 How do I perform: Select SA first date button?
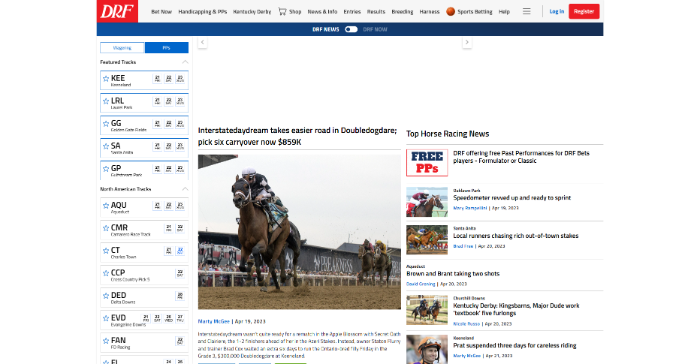(157, 146)
